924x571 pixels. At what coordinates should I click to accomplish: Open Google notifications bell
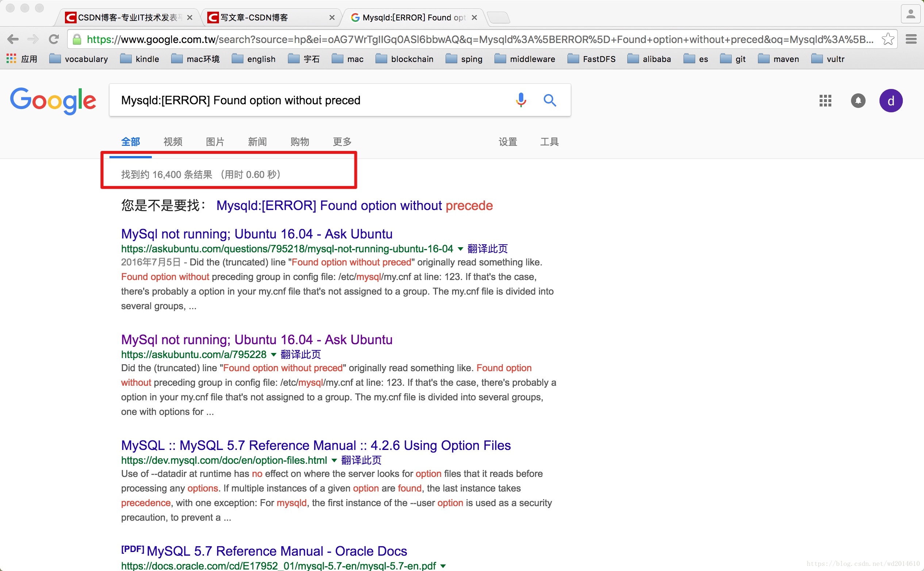click(858, 101)
